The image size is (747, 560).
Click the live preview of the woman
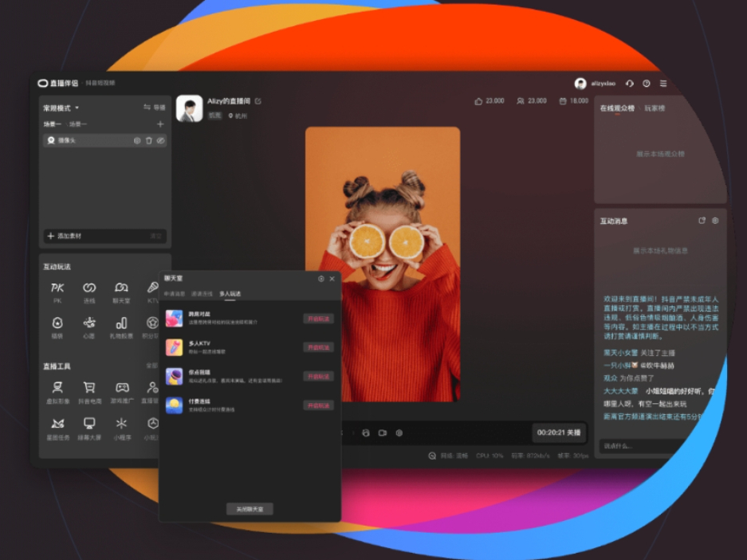coord(383,264)
